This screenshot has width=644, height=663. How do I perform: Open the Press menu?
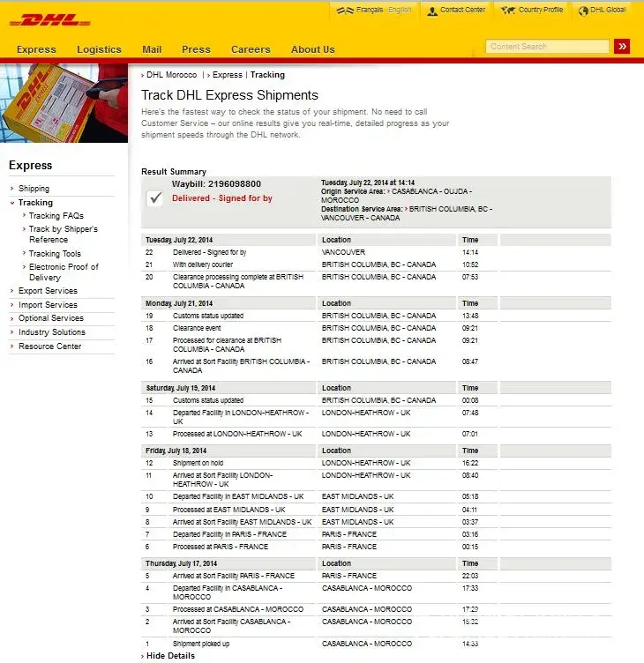coord(196,49)
